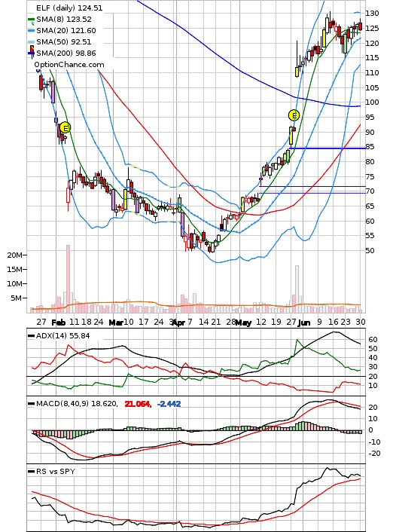This screenshot has width=396, height=532.
Task: Click the 20M volume axis label
Action: coord(14,255)
